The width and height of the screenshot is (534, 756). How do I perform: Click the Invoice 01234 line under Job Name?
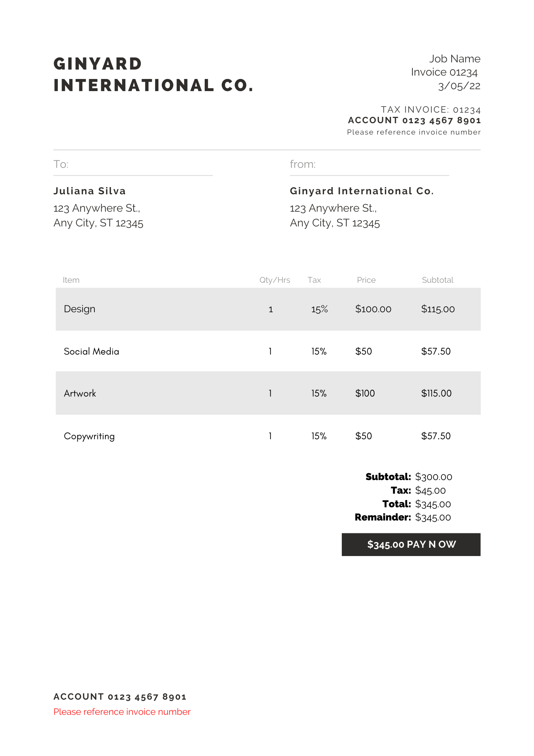click(x=444, y=72)
